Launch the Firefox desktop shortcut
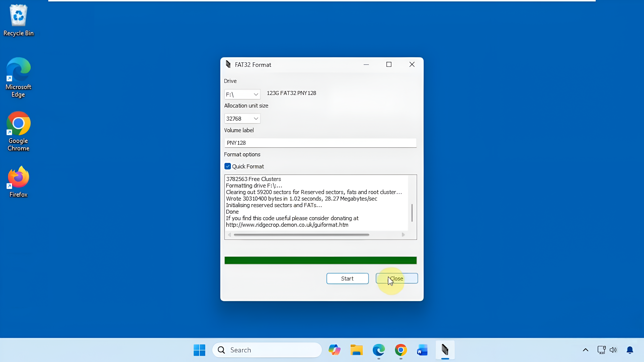 coord(18,181)
